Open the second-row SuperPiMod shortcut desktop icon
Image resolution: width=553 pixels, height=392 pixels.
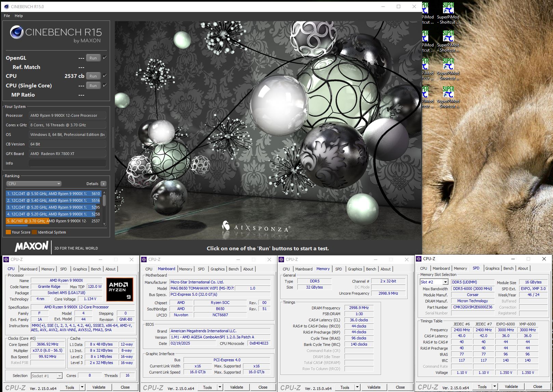click(x=448, y=42)
